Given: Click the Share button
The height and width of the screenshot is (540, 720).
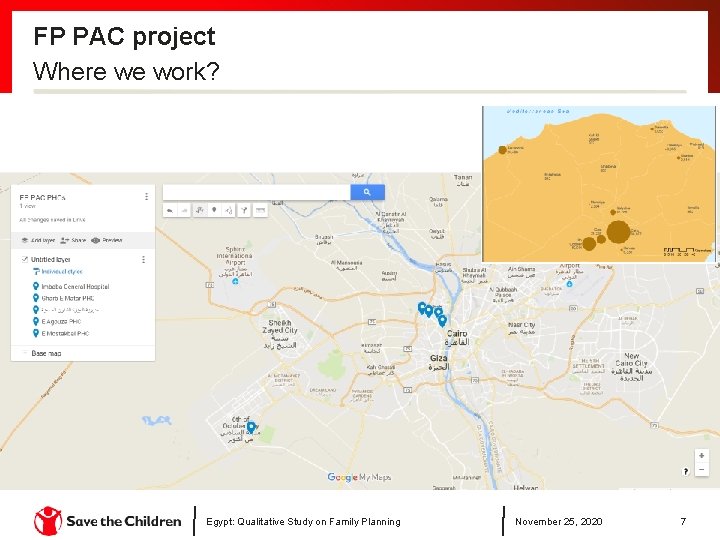Looking at the screenshot, I should pos(73,240).
